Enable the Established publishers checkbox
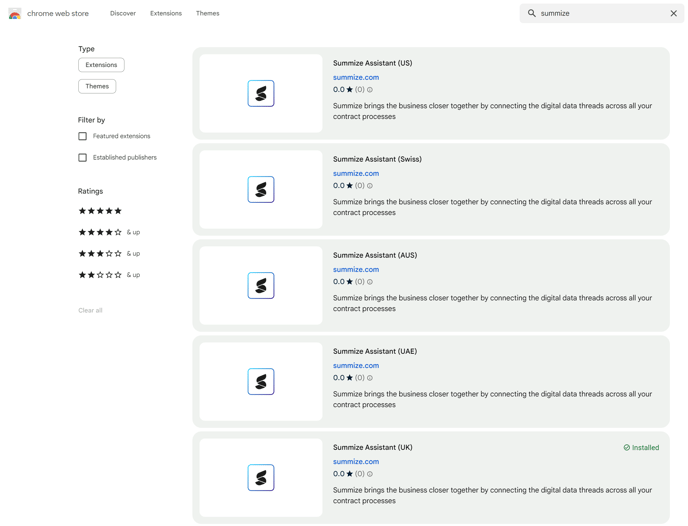The image size is (688, 526). 83,158
